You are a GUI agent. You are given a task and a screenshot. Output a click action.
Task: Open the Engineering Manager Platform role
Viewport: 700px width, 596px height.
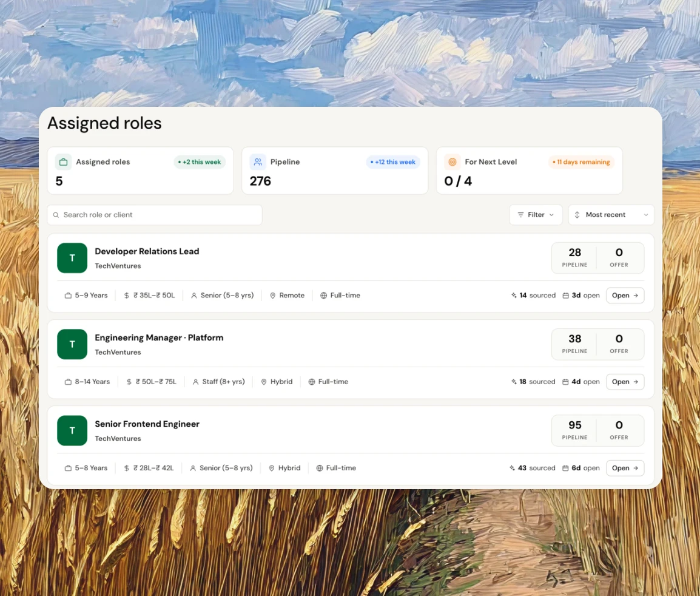pyautogui.click(x=625, y=382)
